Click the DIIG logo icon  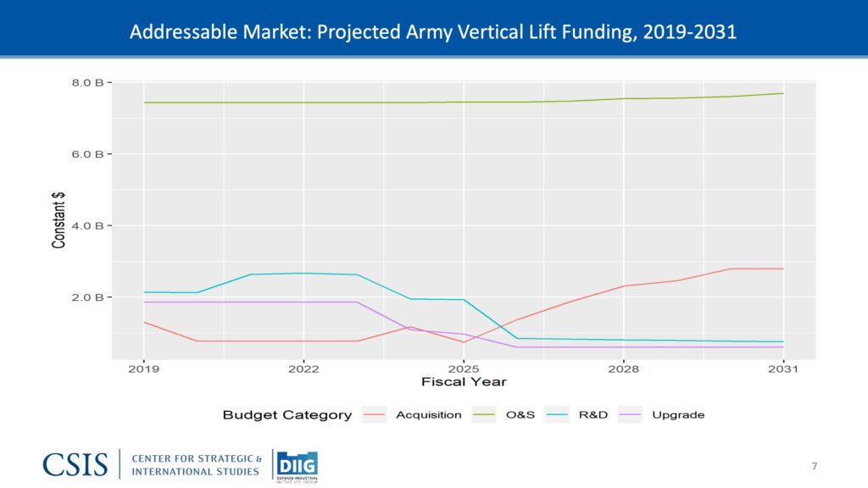click(x=297, y=464)
